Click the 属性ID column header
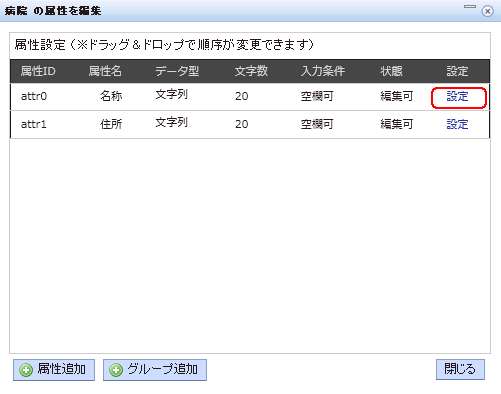This screenshot has width=501, height=394. (38, 71)
